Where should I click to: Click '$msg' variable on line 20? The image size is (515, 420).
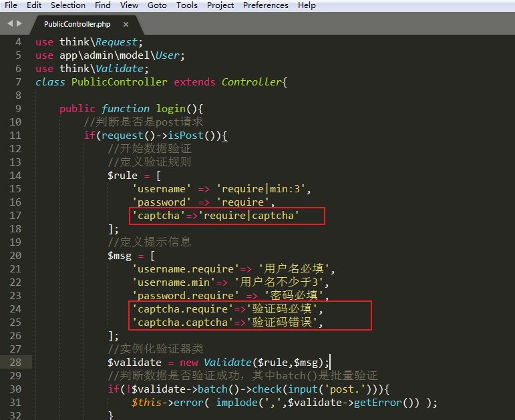click(x=120, y=256)
